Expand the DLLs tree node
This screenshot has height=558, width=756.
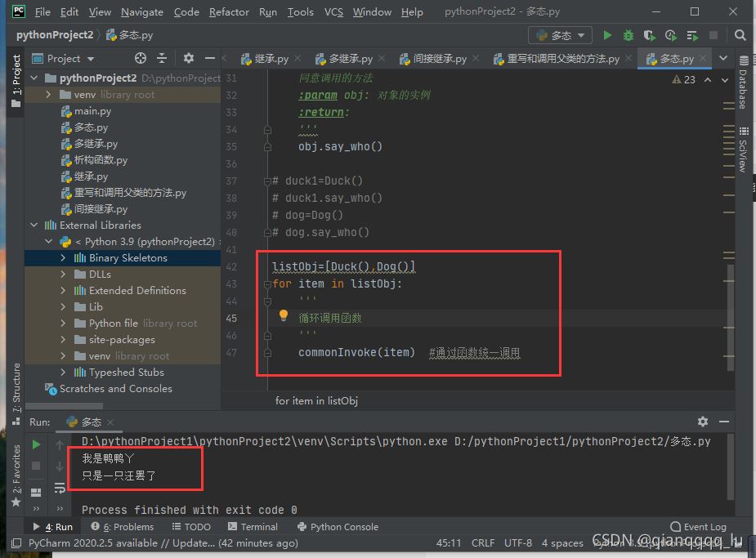[x=64, y=275]
